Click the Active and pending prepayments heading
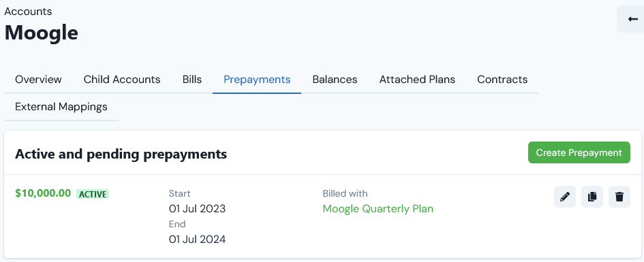 121,154
